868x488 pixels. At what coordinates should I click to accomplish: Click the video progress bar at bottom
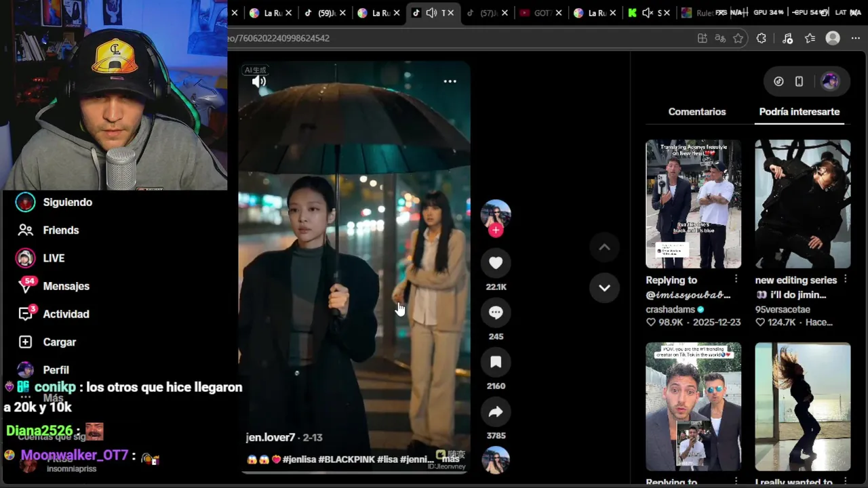point(354,472)
